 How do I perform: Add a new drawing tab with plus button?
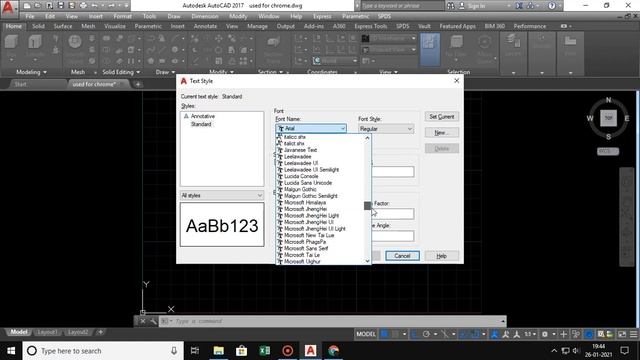point(138,84)
